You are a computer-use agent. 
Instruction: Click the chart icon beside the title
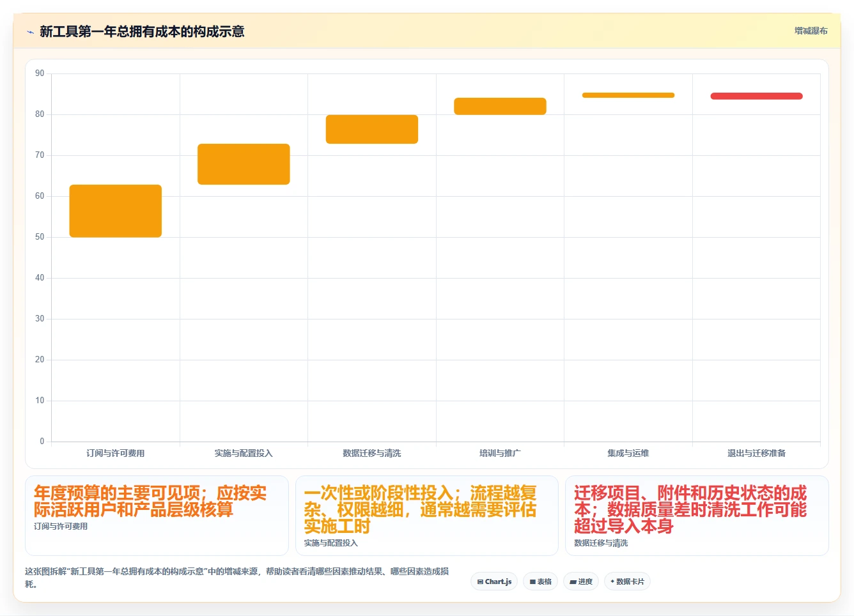(30, 32)
